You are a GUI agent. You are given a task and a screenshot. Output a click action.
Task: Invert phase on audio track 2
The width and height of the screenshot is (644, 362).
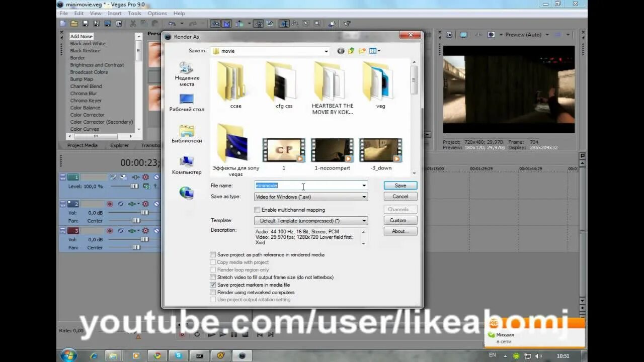[121, 204]
